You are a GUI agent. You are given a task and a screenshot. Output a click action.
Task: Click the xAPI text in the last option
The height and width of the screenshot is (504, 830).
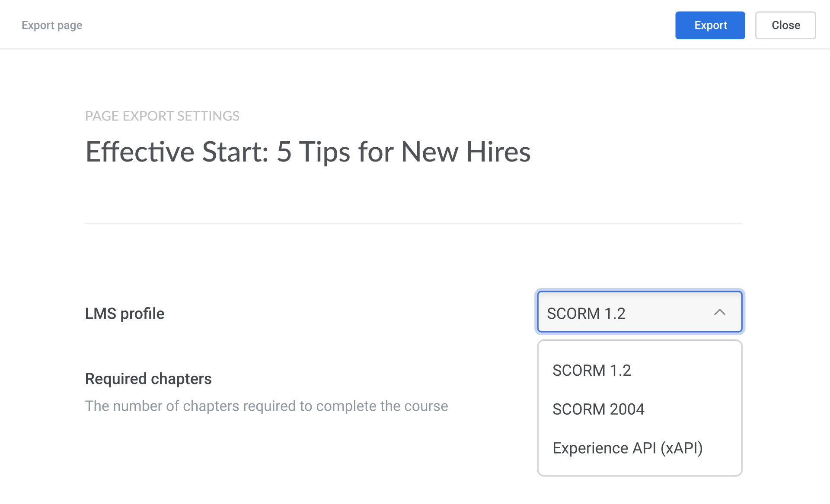coord(682,448)
